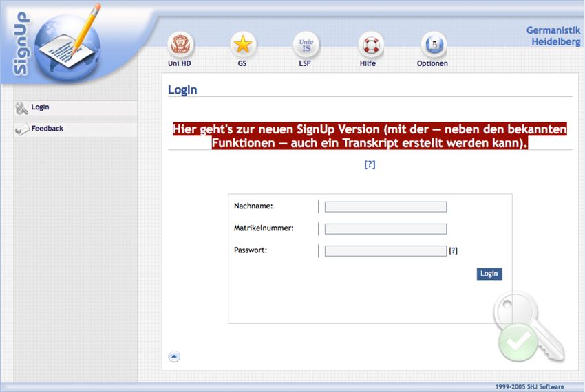The height and width of the screenshot is (392, 585).
Task: Focus the Passwort input field
Action: [385, 251]
